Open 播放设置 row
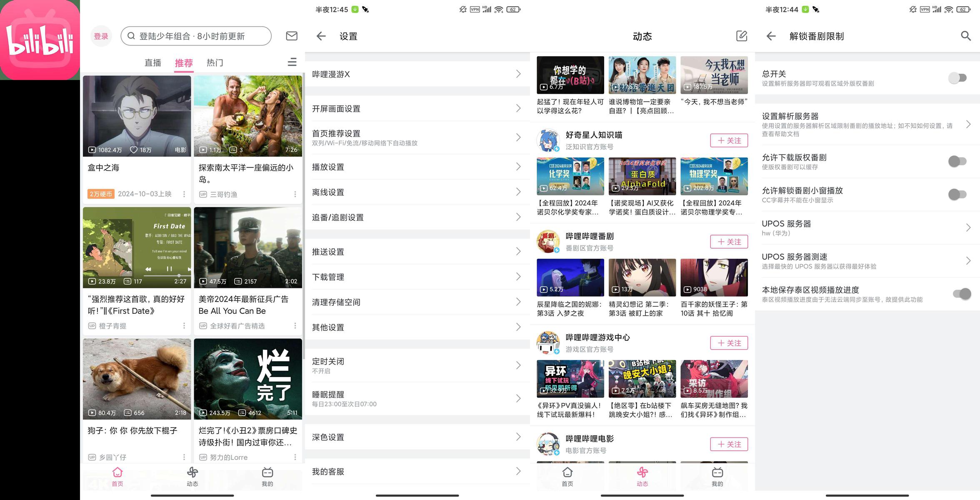 [417, 167]
